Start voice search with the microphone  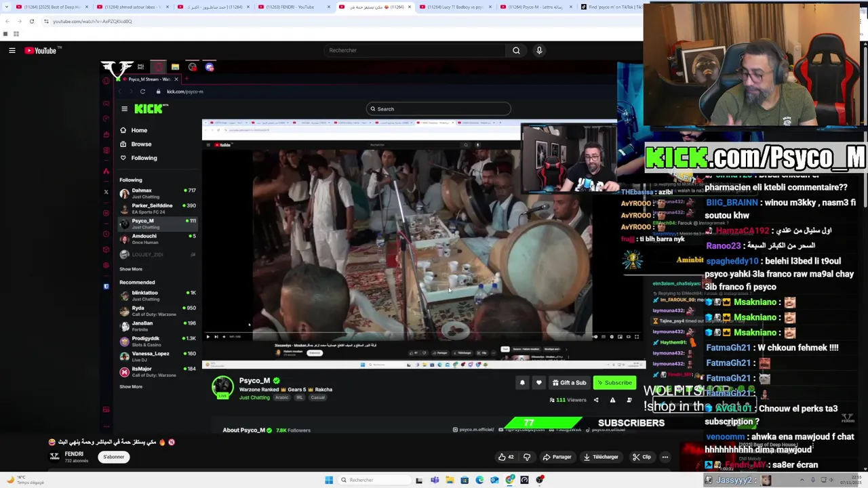coord(539,50)
